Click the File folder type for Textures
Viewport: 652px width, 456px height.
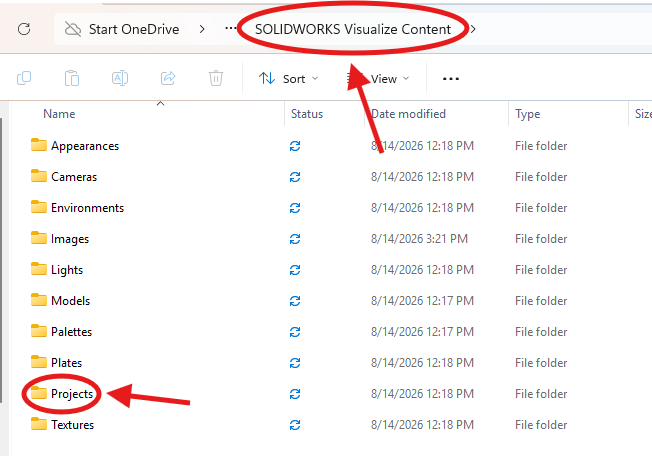point(541,425)
